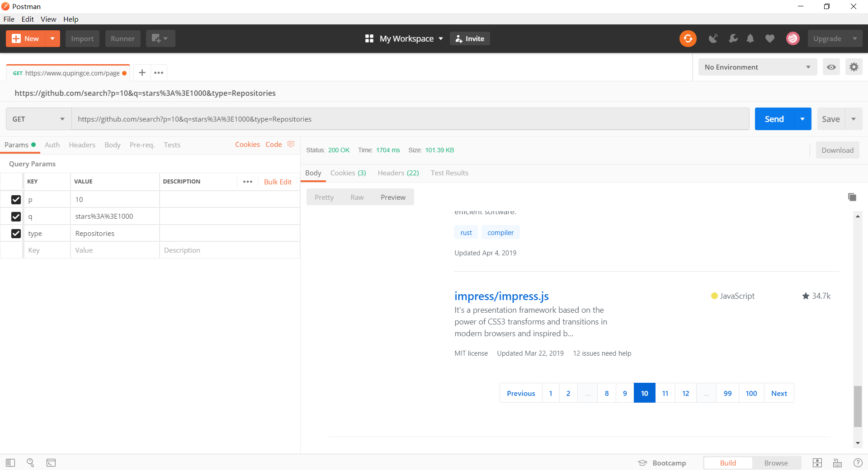Open the user avatar menu
868x470 pixels.
point(793,39)
